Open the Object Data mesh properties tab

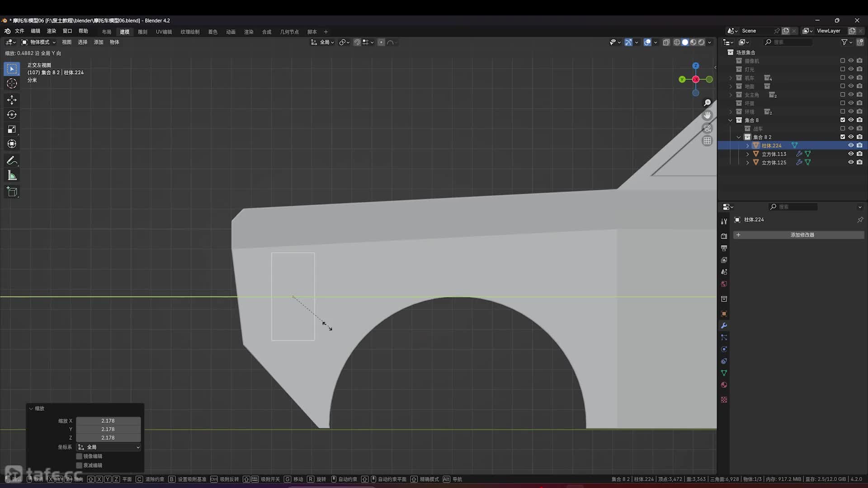724,373
